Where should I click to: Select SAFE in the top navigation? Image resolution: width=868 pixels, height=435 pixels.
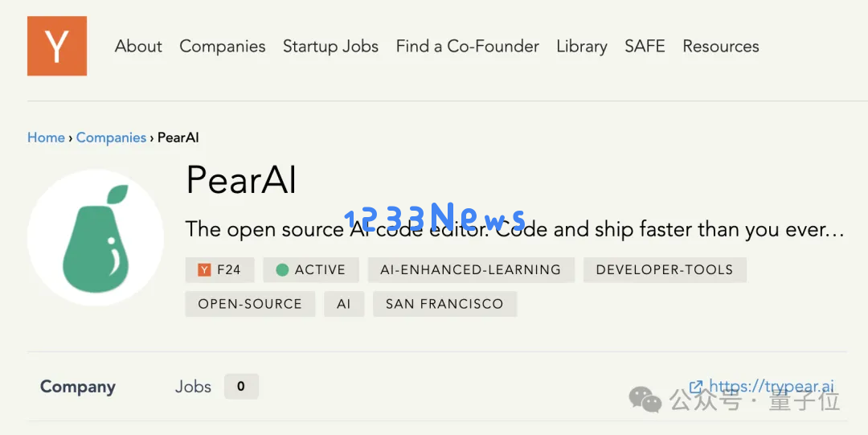[x=645, y=46]
